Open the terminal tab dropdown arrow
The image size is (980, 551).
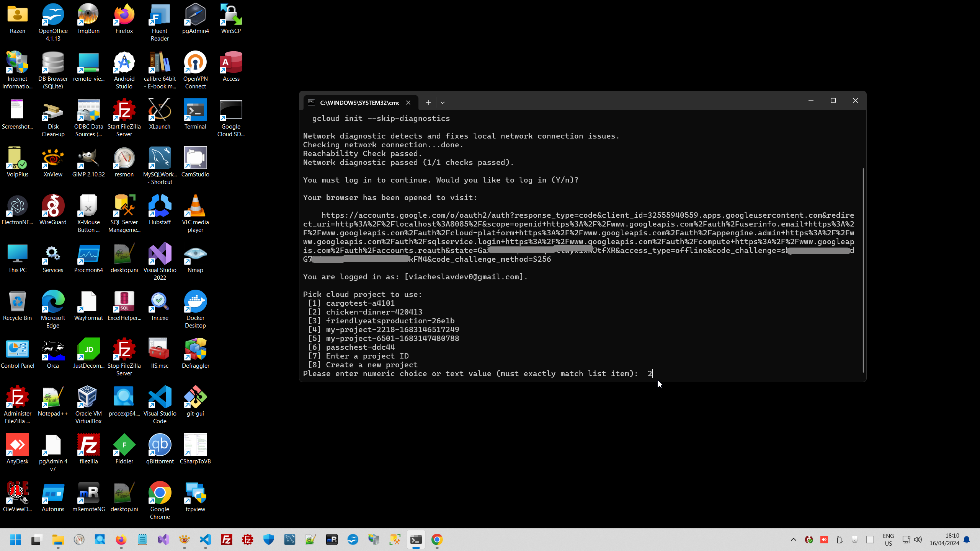point(443,103)
